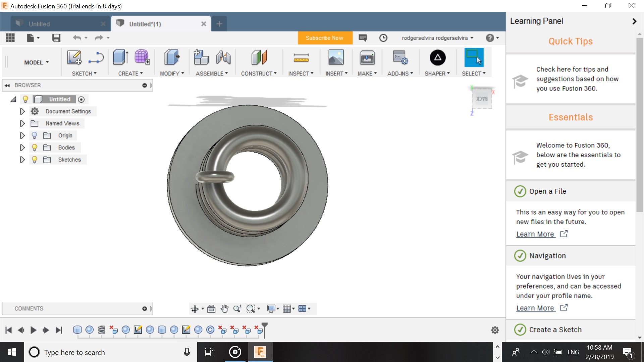Activate the Untitled component radio button

click(81, 99)
